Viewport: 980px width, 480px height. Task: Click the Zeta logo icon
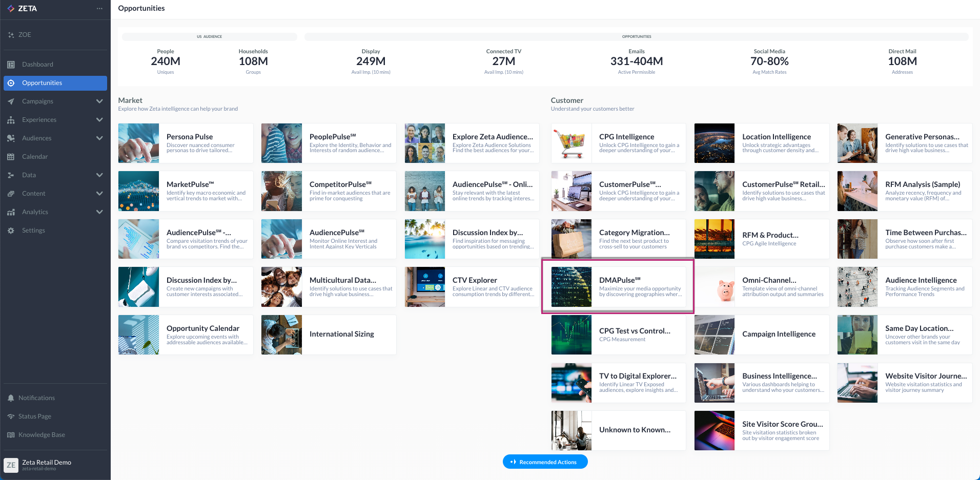click(x=11, y=9)
